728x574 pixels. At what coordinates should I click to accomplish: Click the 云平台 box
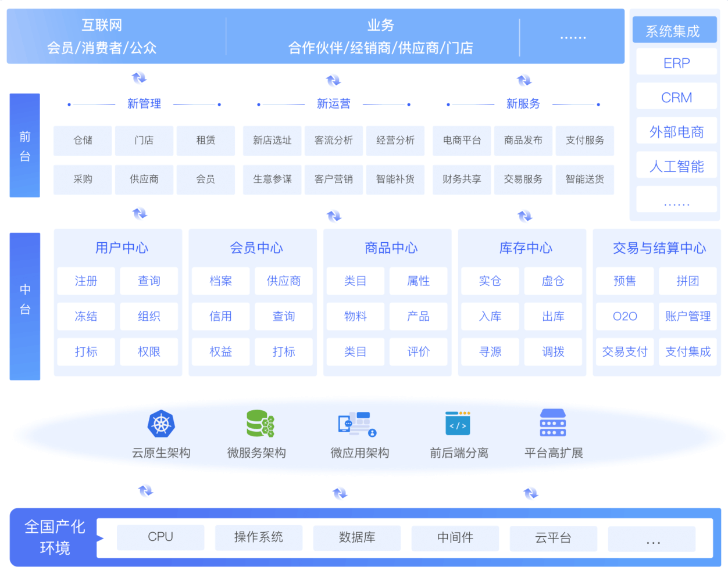click(554, 537)
